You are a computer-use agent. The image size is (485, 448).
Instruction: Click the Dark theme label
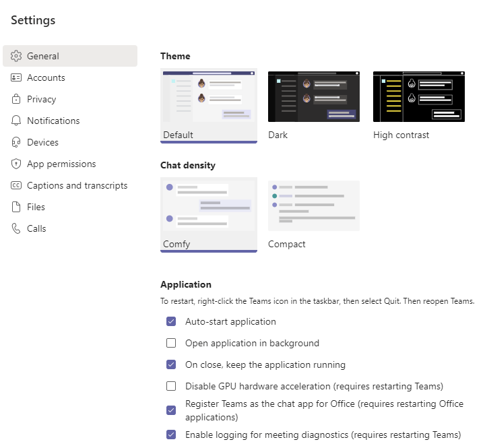tap(278, 135)
